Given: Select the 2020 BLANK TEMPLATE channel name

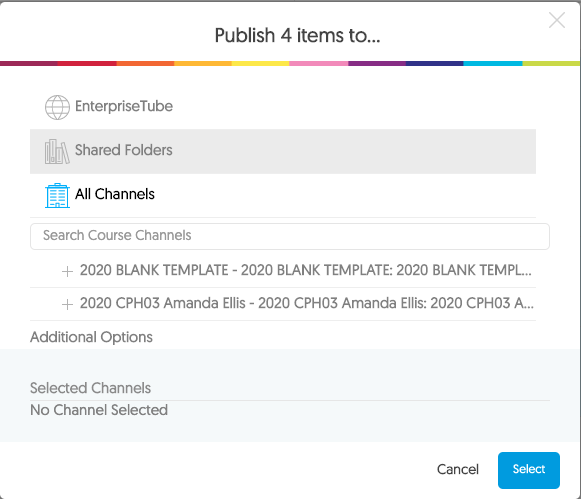Looking at the screenshot, I should point(306,270).
